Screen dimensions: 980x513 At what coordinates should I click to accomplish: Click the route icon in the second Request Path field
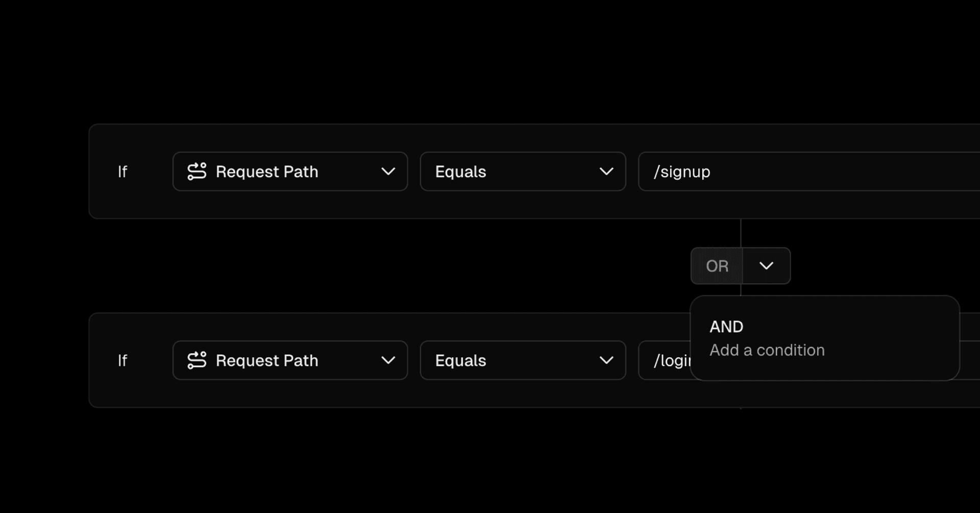click(197, 360)
